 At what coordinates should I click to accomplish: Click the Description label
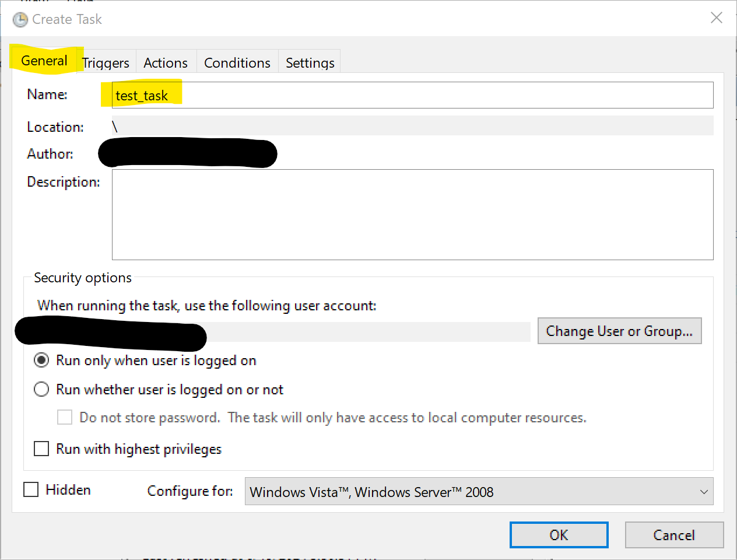(64, 182)
